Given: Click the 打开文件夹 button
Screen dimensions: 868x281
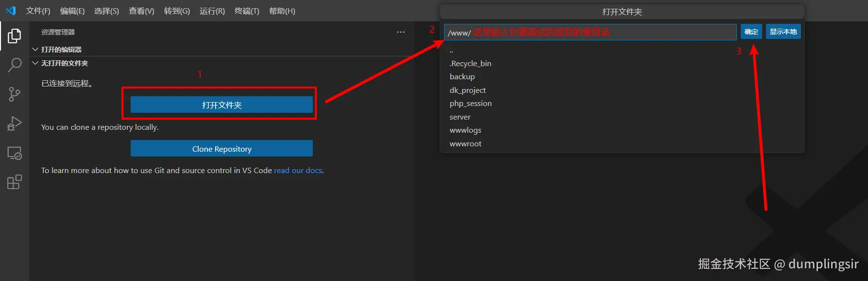Looking at the screenshot, I should [x=221, y=105].
